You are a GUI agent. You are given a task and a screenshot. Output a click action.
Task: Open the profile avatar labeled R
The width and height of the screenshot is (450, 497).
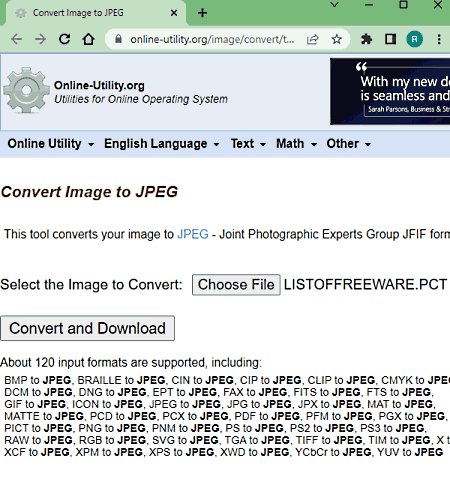point(414,39)
